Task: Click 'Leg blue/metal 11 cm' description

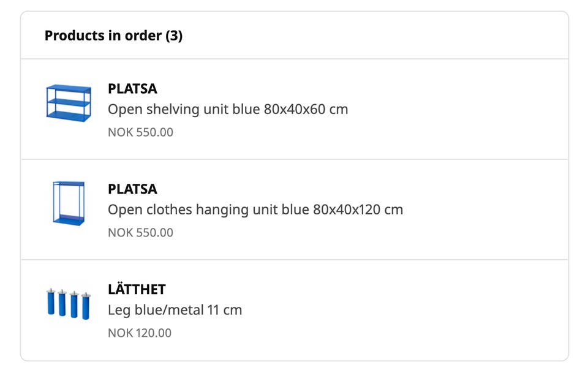Action: tap(175, 310)
